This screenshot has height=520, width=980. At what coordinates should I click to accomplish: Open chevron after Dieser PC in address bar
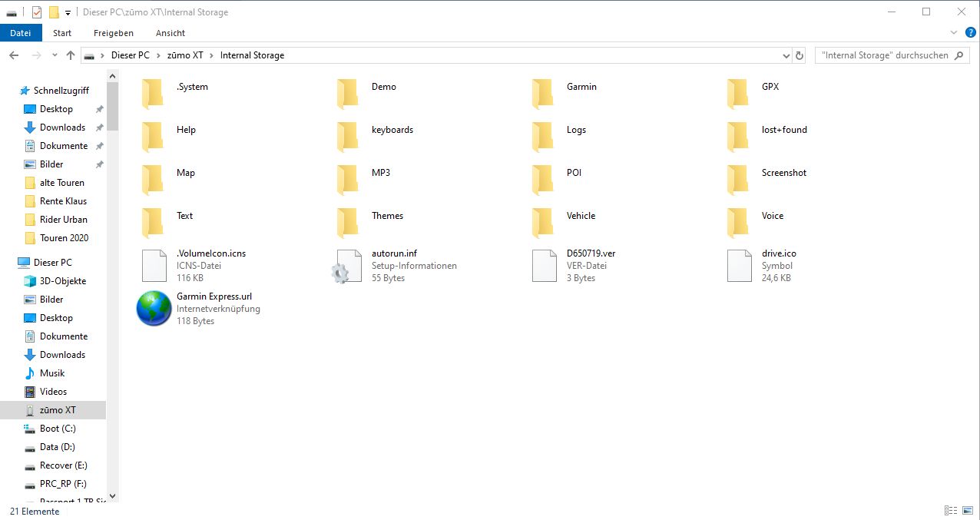pyautogui.click(x=157, y=55)
